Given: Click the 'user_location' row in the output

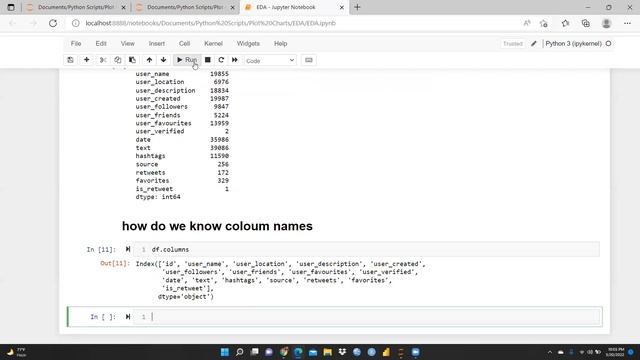Looking at the screenshot, I should click(182, 82).
